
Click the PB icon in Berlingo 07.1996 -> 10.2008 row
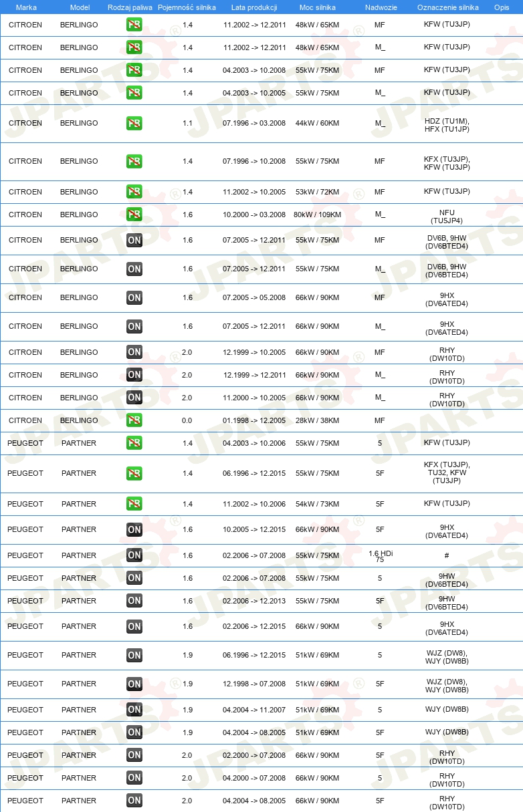coord(134,161)
